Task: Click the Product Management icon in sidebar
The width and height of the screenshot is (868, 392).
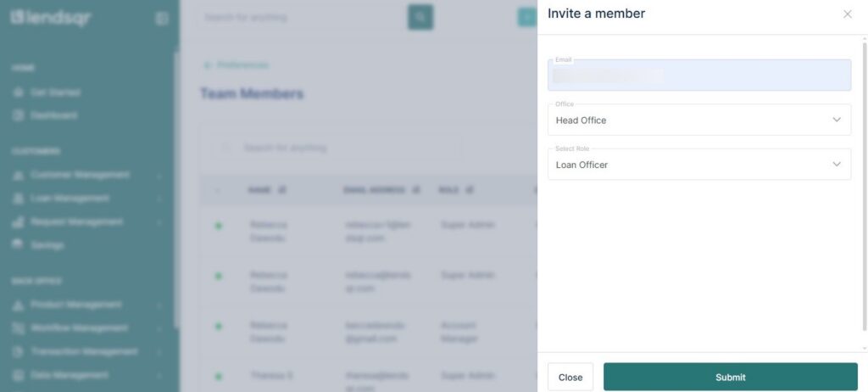Action: (x=18, y=304)
